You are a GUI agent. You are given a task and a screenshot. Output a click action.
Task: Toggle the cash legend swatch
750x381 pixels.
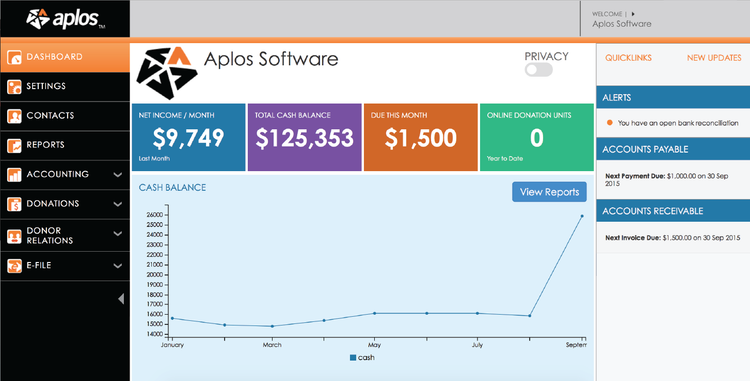353,358
